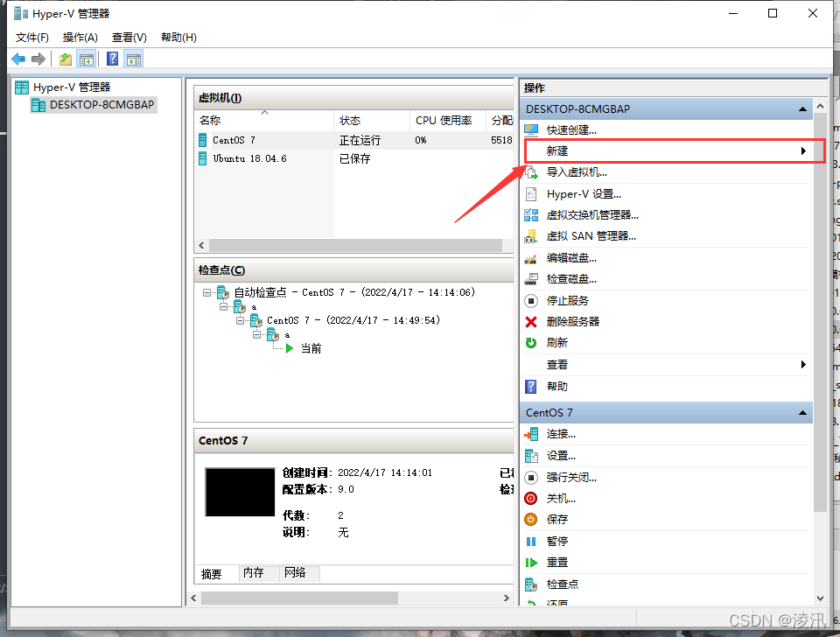The height and width of the screenshot is (637, 840).
Task: Click 检查磁盘 icon
Action: click(531, 279)
